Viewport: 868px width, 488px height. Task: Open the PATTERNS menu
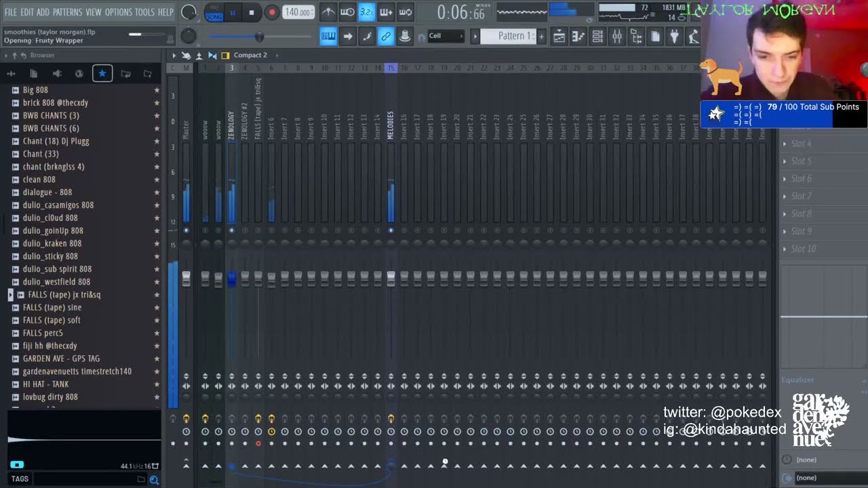pyautogui.click(x=67, y=12)
